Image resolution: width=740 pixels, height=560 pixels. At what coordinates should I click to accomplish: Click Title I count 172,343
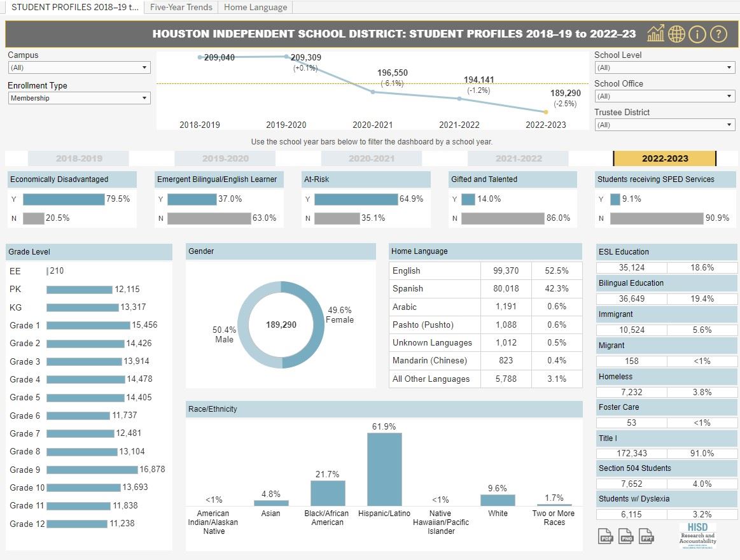(631, 453)
